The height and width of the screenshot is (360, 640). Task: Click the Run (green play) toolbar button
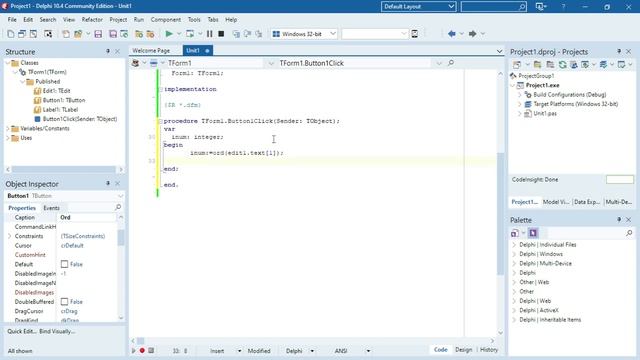[x=169, y=34]
